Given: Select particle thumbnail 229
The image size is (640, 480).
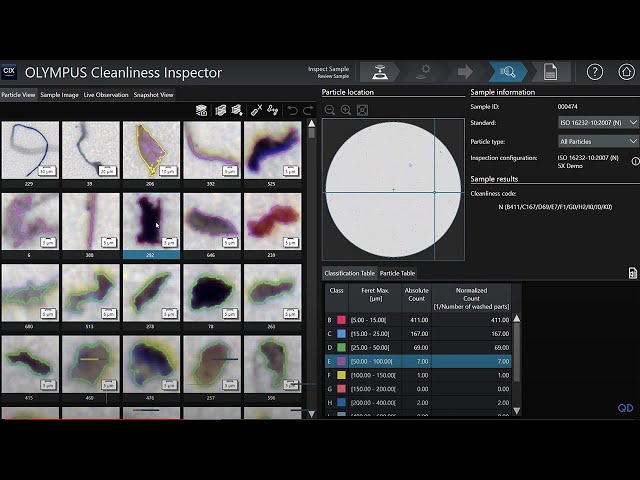Looking at the screenshot, I should [30, 150].
